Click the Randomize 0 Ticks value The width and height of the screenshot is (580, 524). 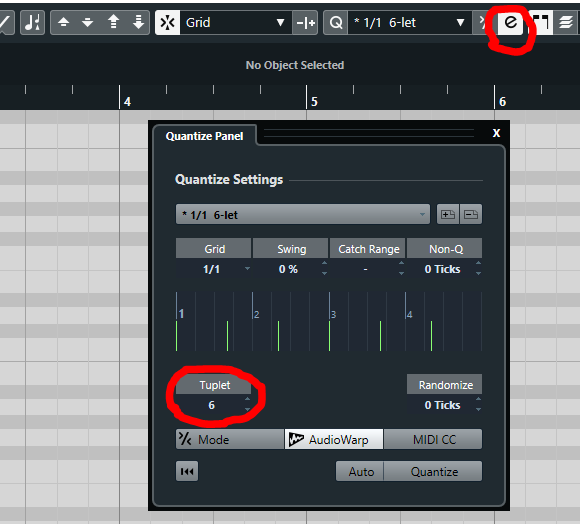click(x=442, y=405)
